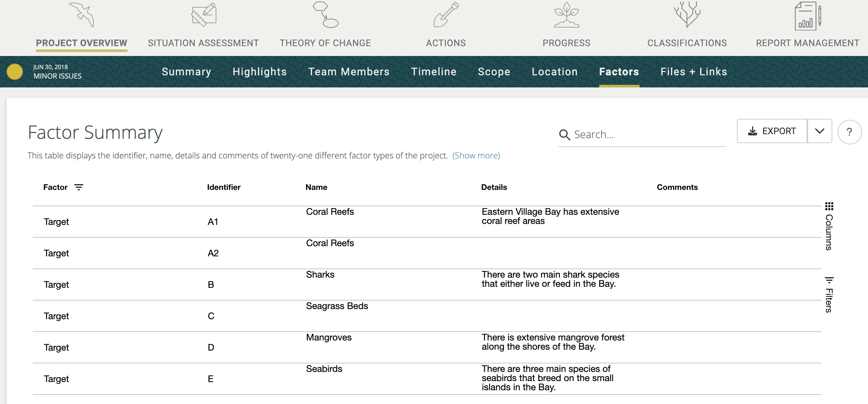Click the Minor Issues status dot

click(x=15, y=71)
